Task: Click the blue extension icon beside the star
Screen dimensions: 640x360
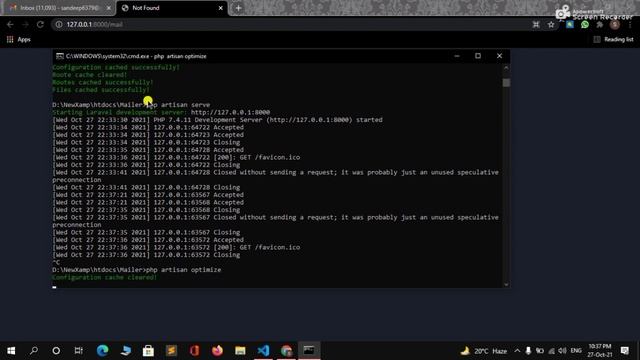Action: click(x=569, y=24)
